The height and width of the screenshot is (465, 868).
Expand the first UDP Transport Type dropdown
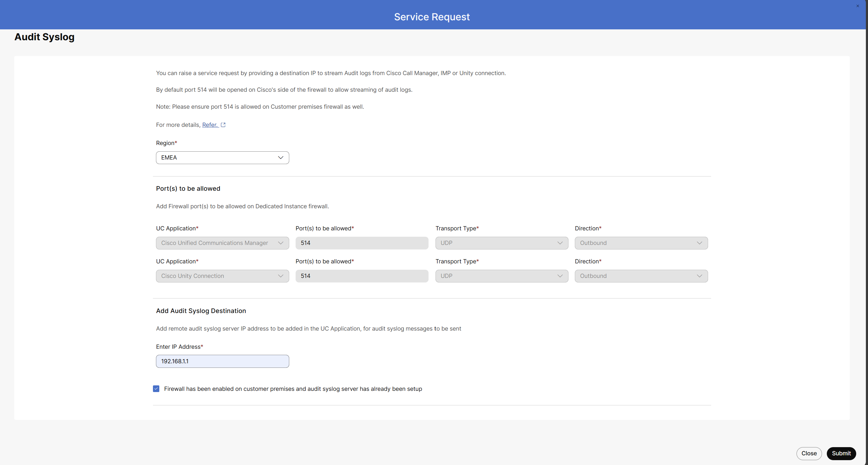pyautogui.click(x=502, y=243)
